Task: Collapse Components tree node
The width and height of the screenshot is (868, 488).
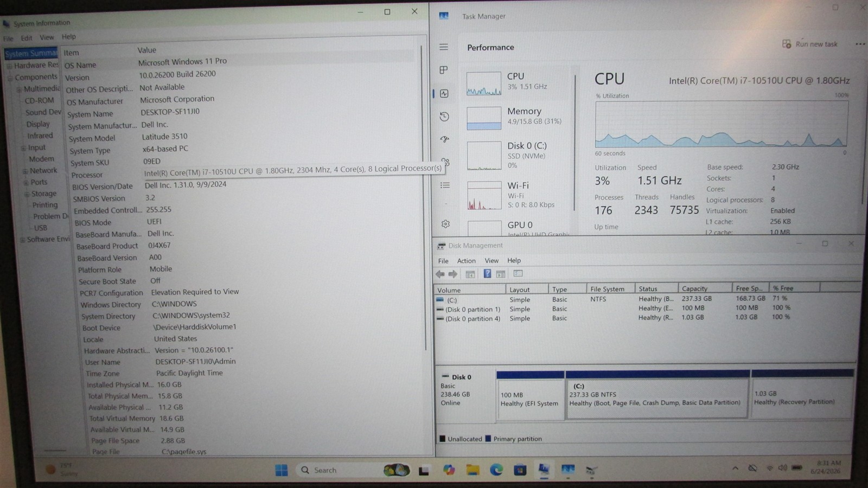Action: pos(10,78)
